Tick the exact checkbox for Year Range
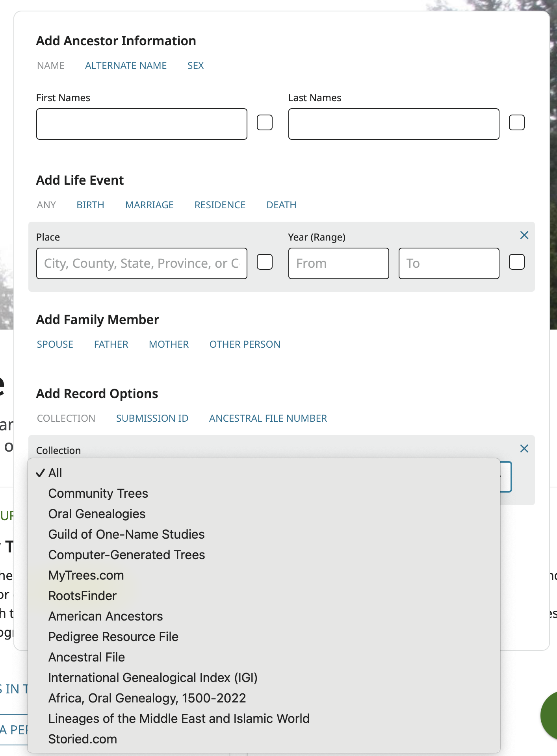Image resolution: width=557 pixels, height=756 pixels. [516, 262]
